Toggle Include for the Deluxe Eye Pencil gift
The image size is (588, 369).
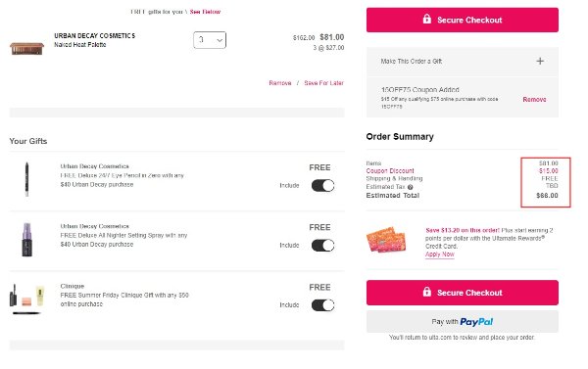pos(322,185)
